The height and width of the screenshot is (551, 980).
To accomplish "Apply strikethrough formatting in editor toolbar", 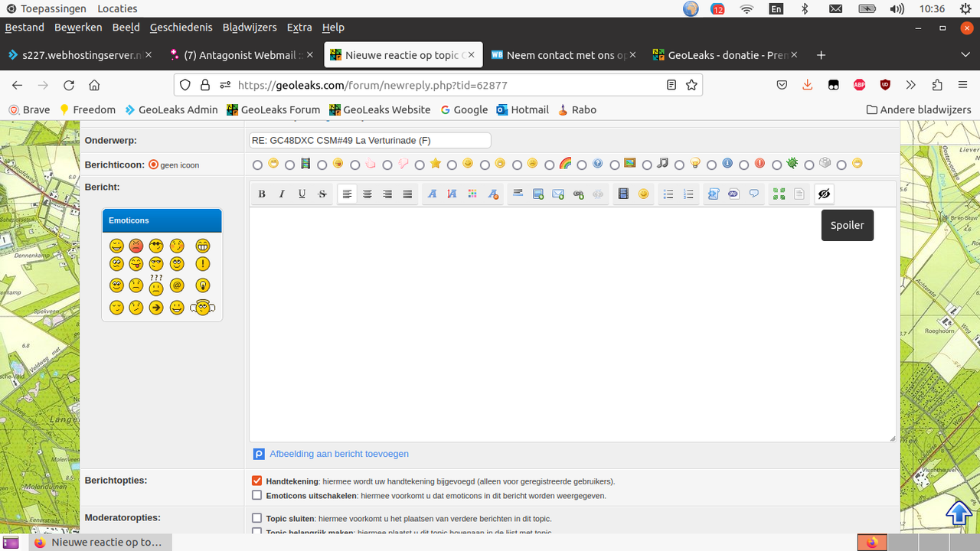I will [322, 194].
